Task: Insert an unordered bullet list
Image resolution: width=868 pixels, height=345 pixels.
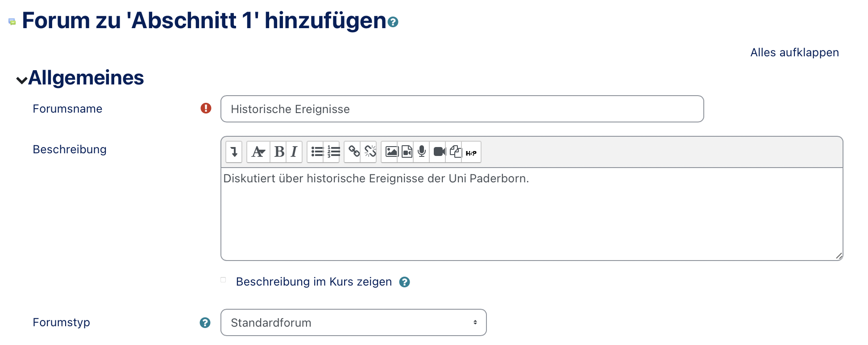Action: coord(317,152)
